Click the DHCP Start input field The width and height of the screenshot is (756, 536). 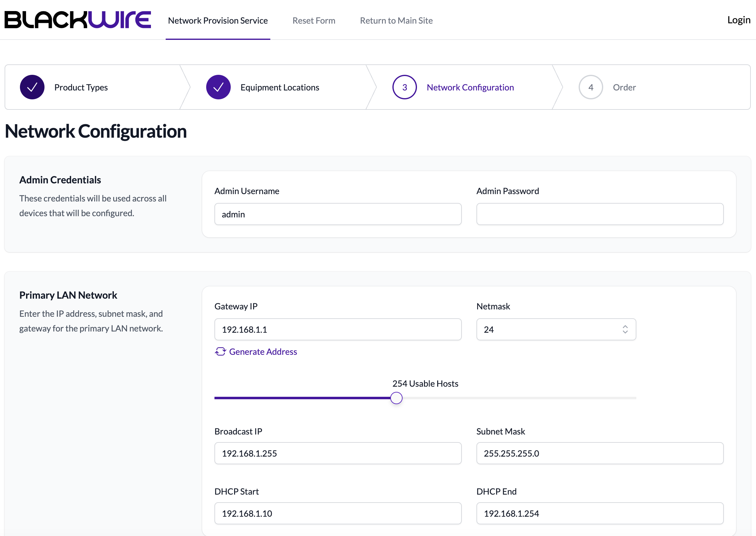(337, 513)
